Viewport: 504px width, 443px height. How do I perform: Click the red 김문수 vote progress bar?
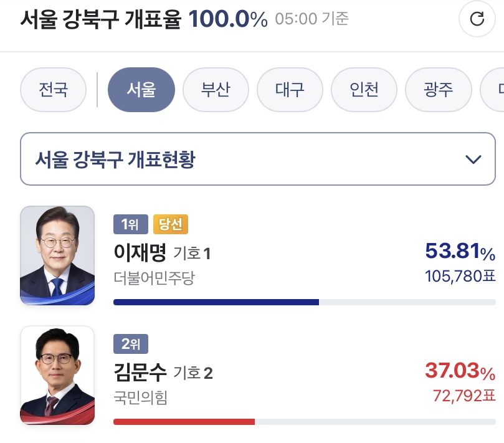[184, 422]
